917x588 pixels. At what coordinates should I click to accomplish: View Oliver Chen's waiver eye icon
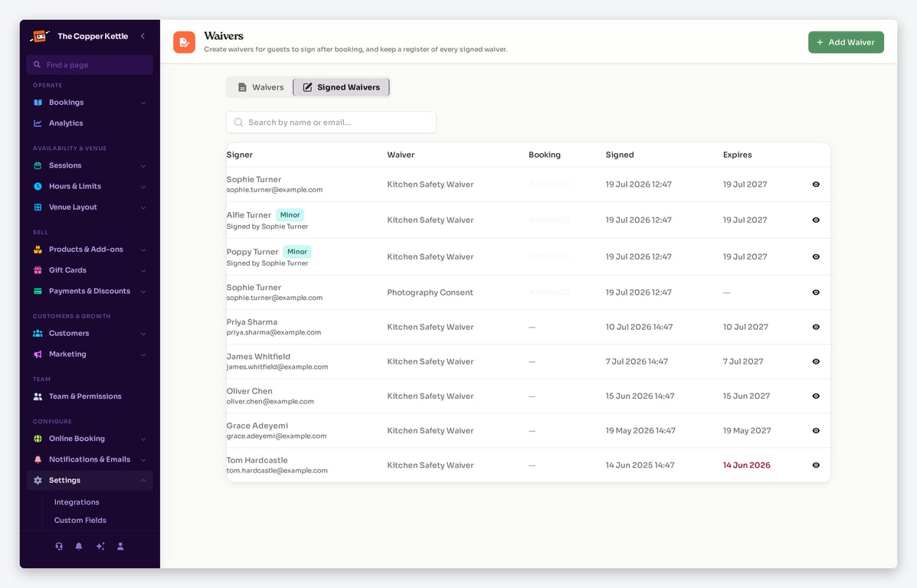(x=816, y=396)
